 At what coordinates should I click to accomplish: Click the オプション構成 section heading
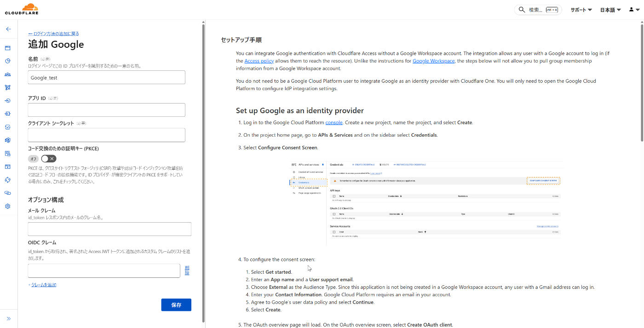point(46,200)
